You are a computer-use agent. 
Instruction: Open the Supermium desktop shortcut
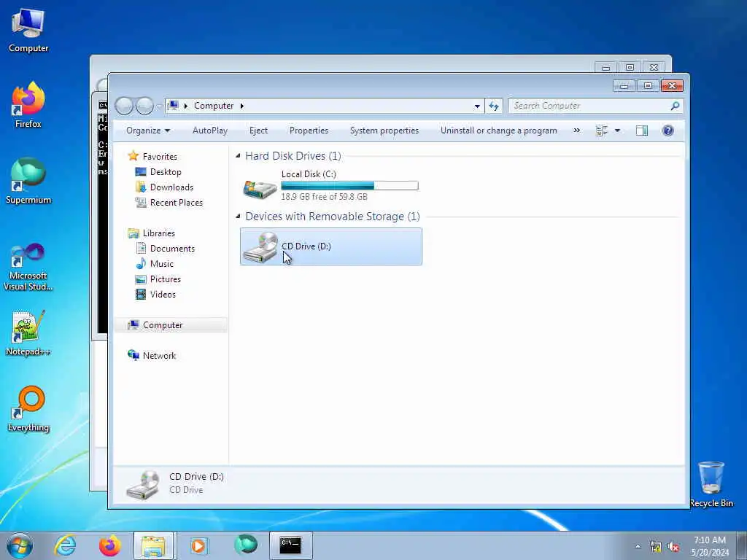tap(28, 181)
